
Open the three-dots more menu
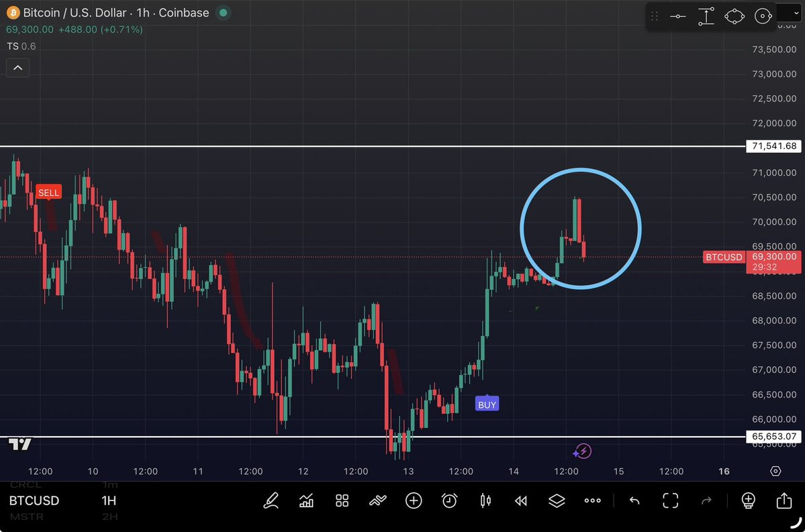[x=592, y=500]
